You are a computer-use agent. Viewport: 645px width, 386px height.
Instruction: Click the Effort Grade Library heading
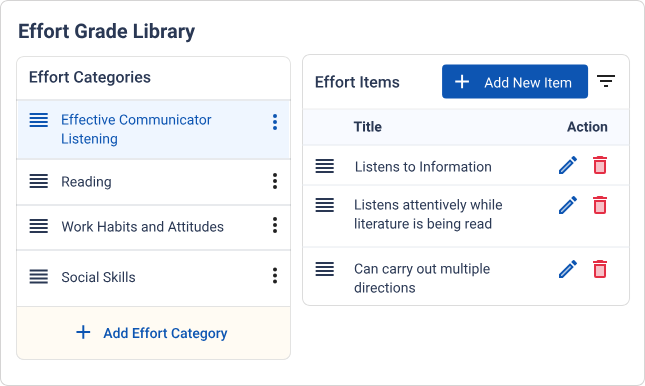click(x=107, y=32)
